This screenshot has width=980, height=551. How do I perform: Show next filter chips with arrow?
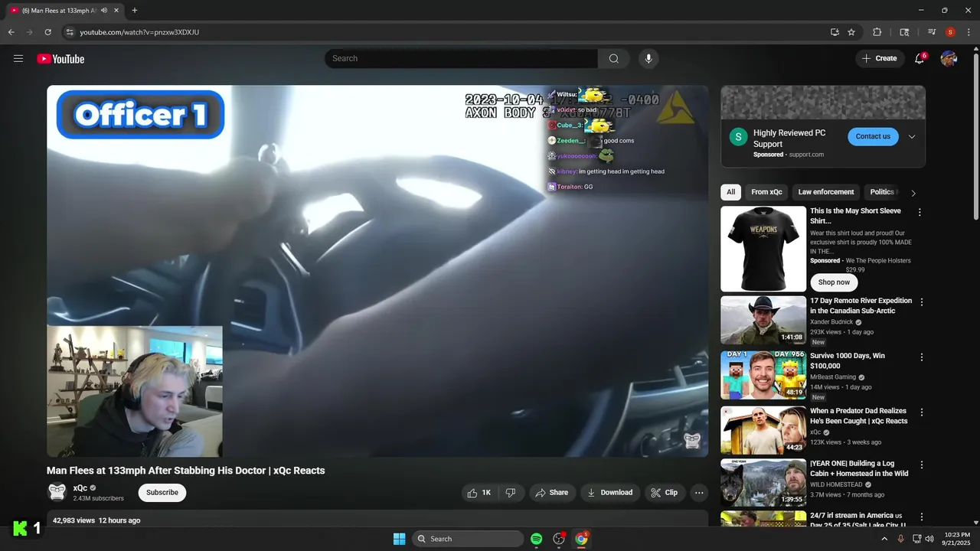[913, 193]
